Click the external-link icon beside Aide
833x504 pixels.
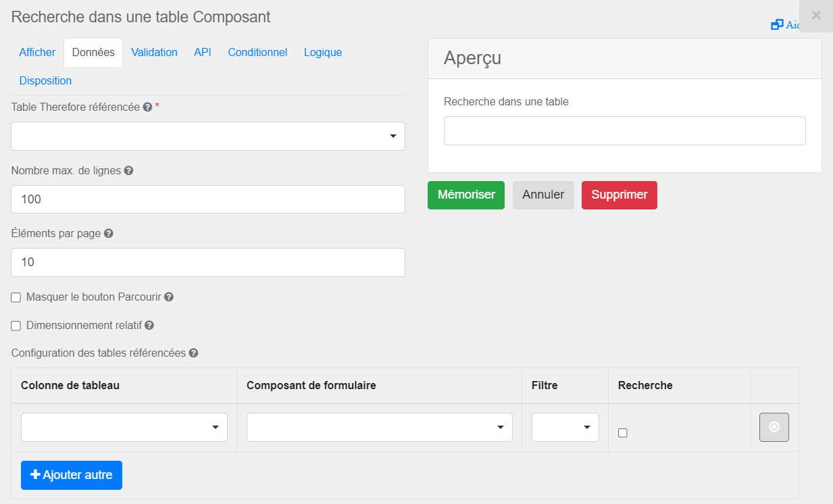(x=776, y=24)
